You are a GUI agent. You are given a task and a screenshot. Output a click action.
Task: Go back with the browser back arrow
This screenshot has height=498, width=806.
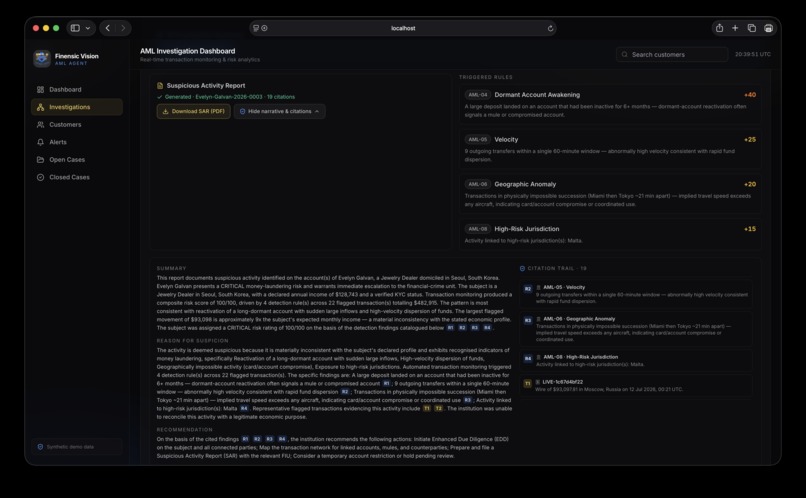(x=107, y=28)
